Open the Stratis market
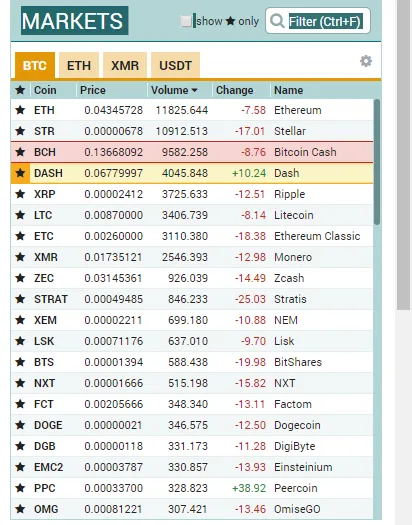 [192, 299]
